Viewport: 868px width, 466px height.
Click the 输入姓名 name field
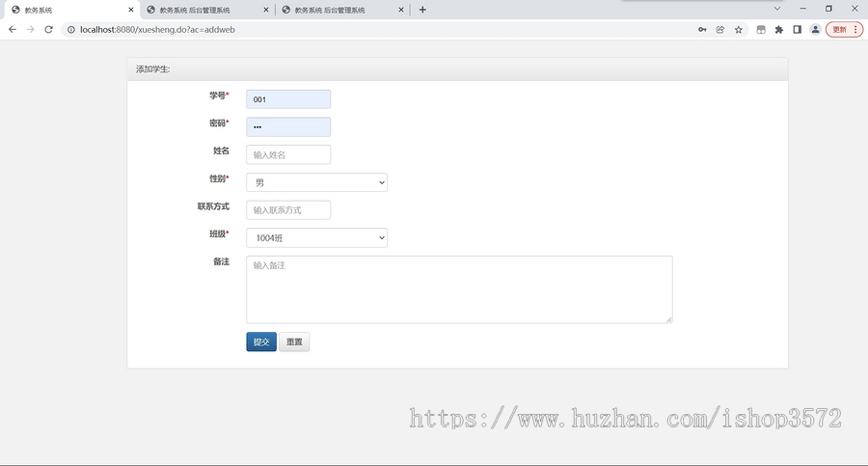click(288, 154)
